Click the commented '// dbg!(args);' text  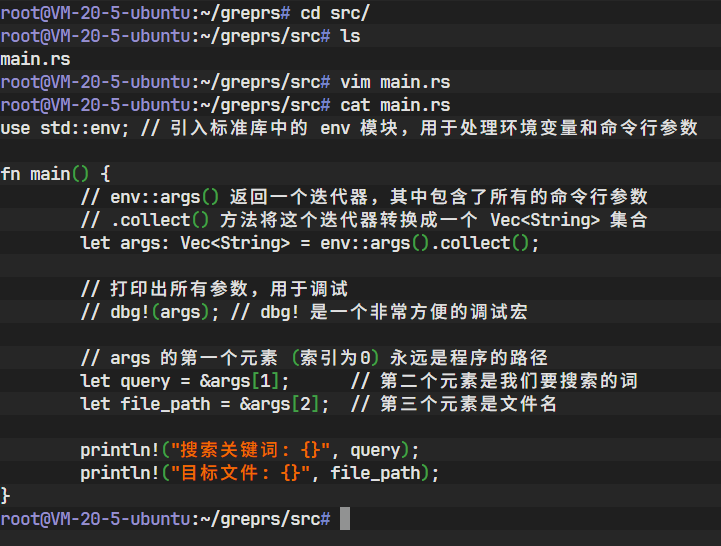pos(150,312)
